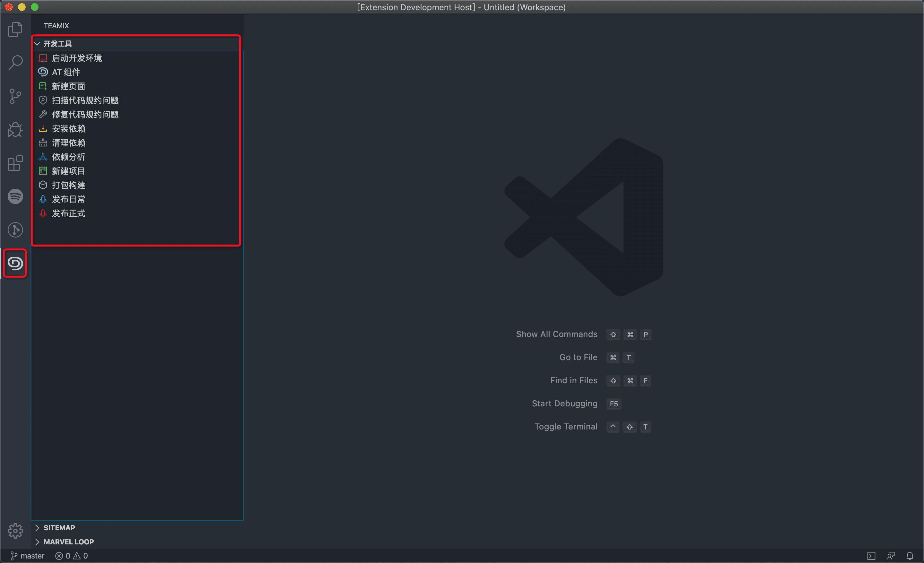Select the 打包构建 label

[68, 185]
